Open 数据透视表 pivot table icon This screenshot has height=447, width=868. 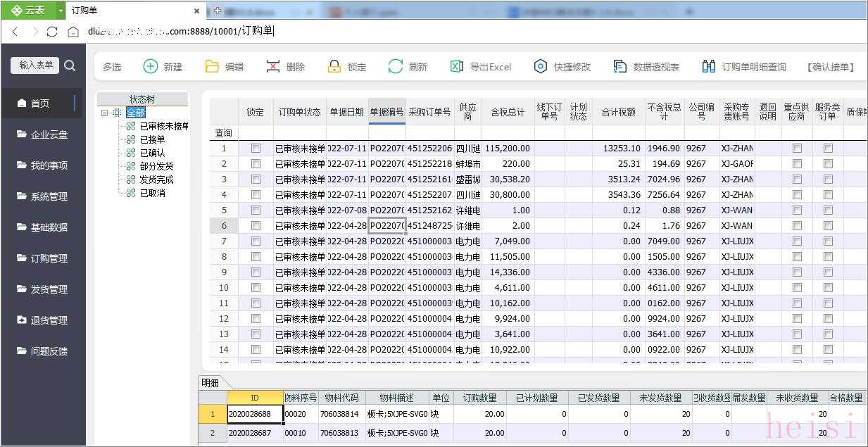click(620, 66)
